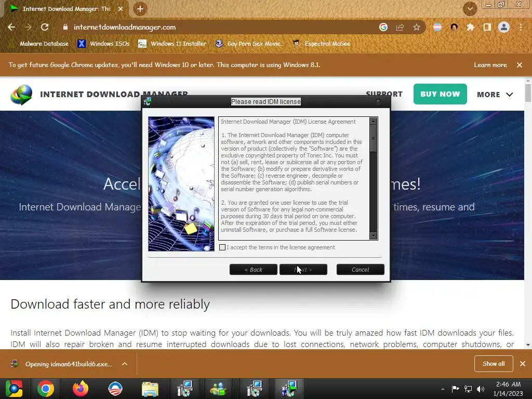The image size is (532, 399).
Task: Close the downloads bar
Action: 523,364
